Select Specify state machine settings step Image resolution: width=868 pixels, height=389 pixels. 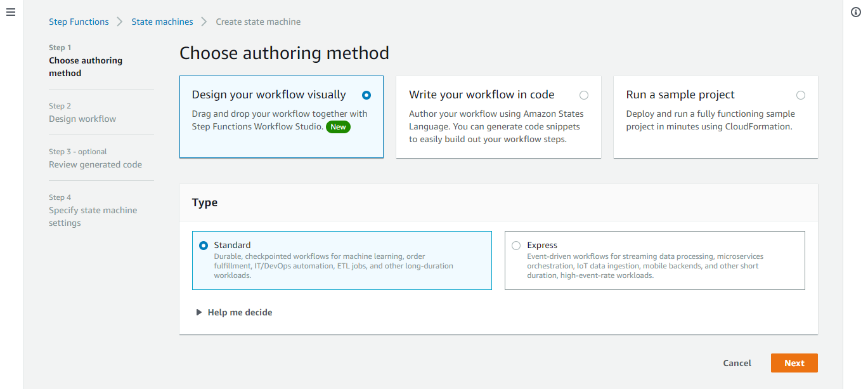point(93,216)
